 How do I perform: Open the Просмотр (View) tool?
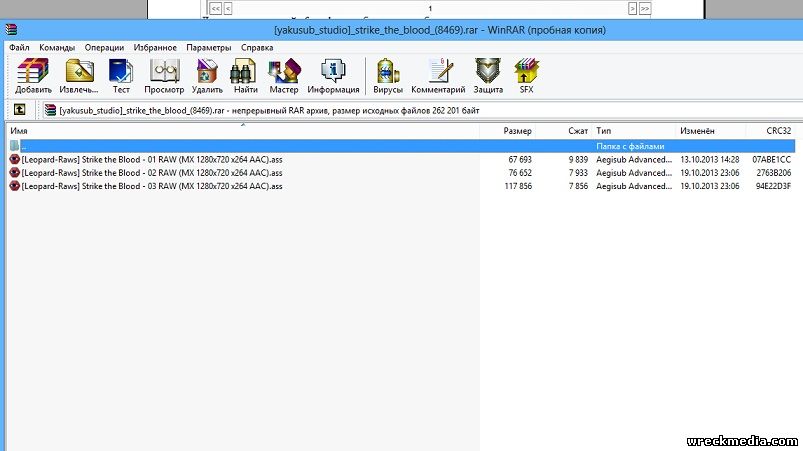tap(164, 75)
